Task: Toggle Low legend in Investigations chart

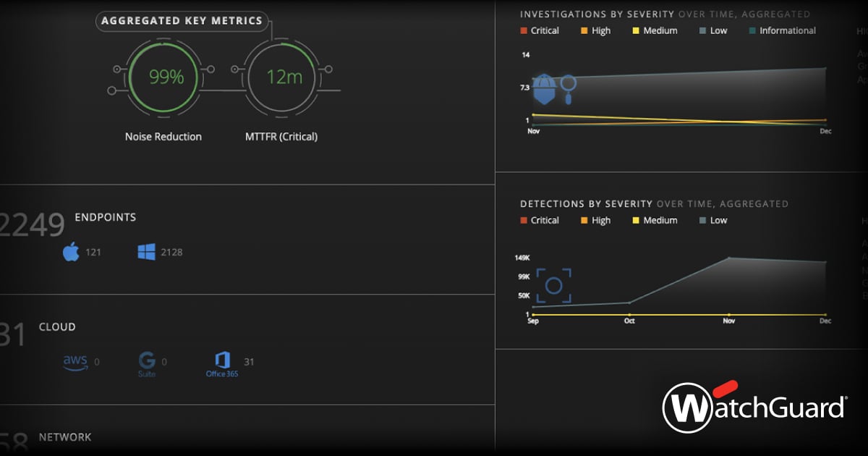Action: [x=713, y=30]
